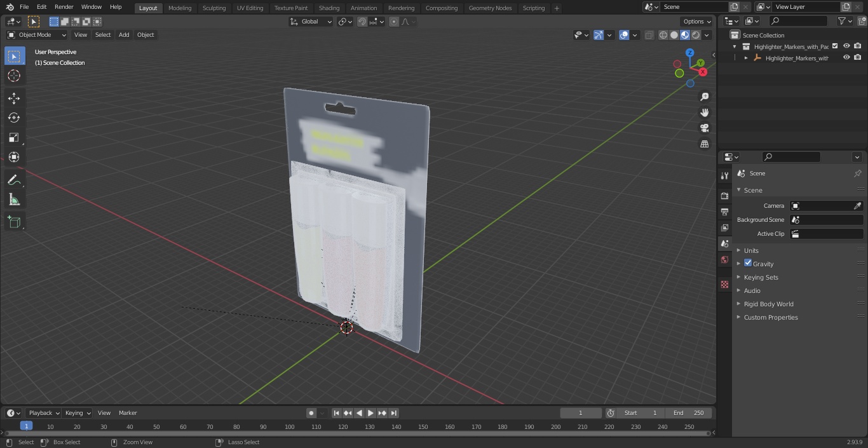Open Global transform orientation dropdown

(311, 22)
